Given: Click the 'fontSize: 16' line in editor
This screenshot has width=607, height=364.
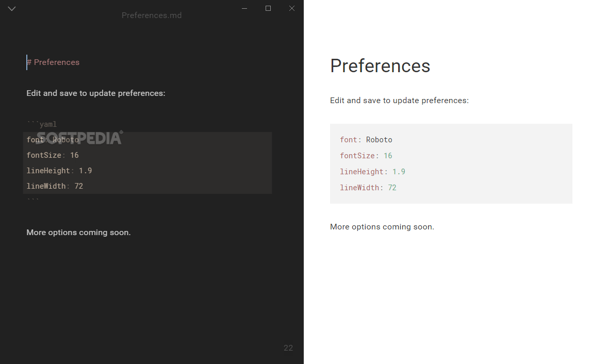Looking at the screenshot, I should (x=53, y=155).
